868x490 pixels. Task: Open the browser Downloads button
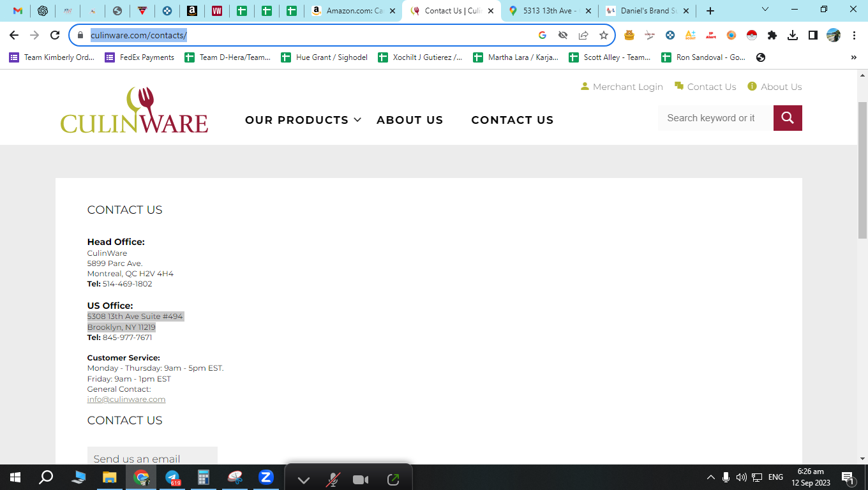point(793,35)
